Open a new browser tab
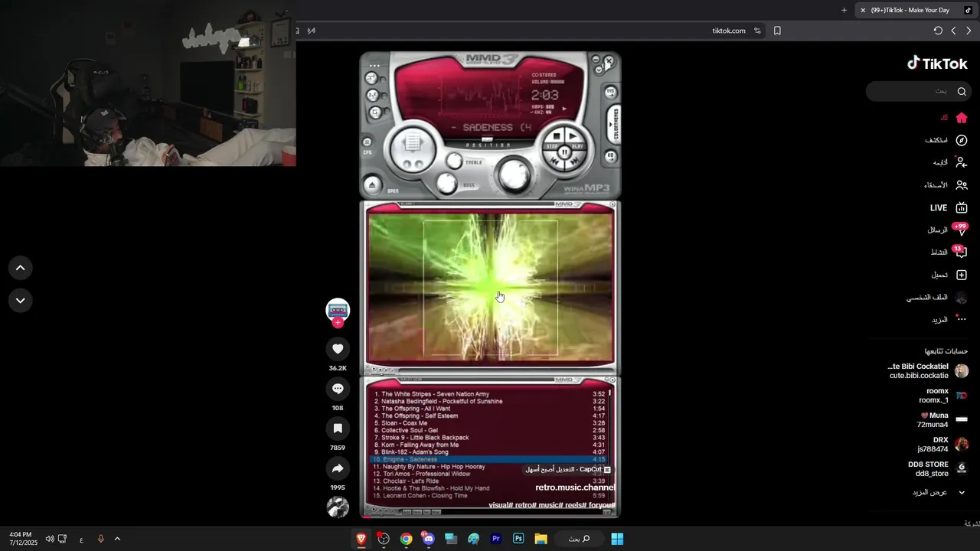The image size is (980, 551). (844, 10)
